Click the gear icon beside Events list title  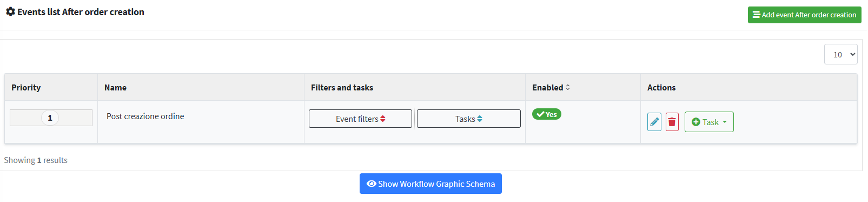click(10, 11)
